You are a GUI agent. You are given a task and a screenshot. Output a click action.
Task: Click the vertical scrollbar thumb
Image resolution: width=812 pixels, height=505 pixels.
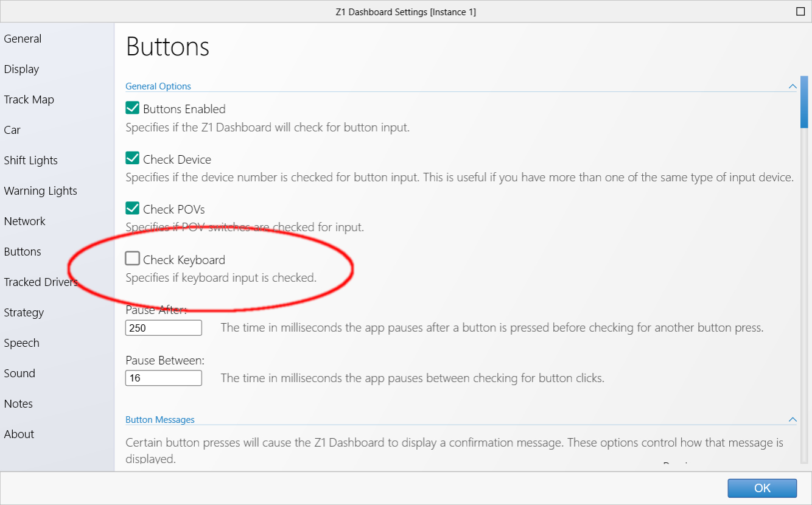click(804, 102)
